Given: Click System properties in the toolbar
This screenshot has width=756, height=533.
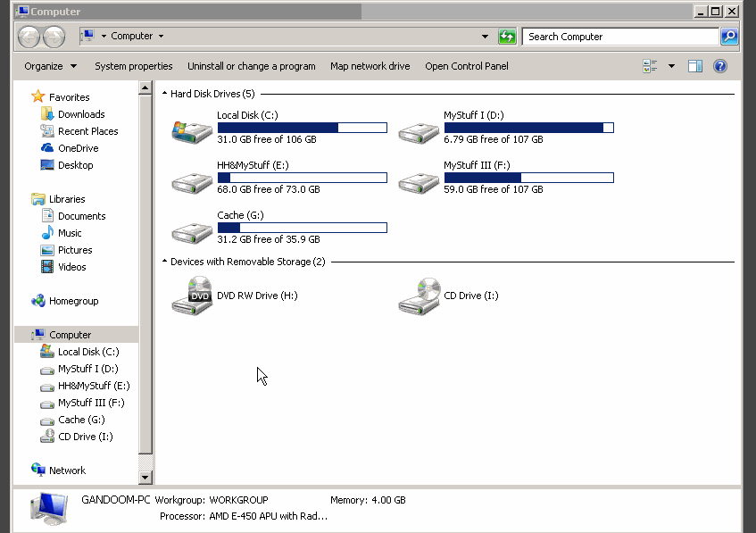Looking at the screenshot, I should point(134,66).
